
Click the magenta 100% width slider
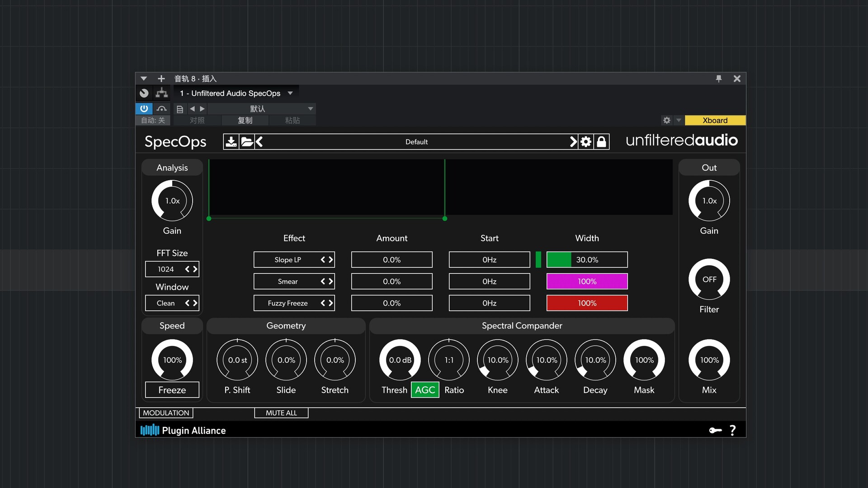tap(587, 282)
